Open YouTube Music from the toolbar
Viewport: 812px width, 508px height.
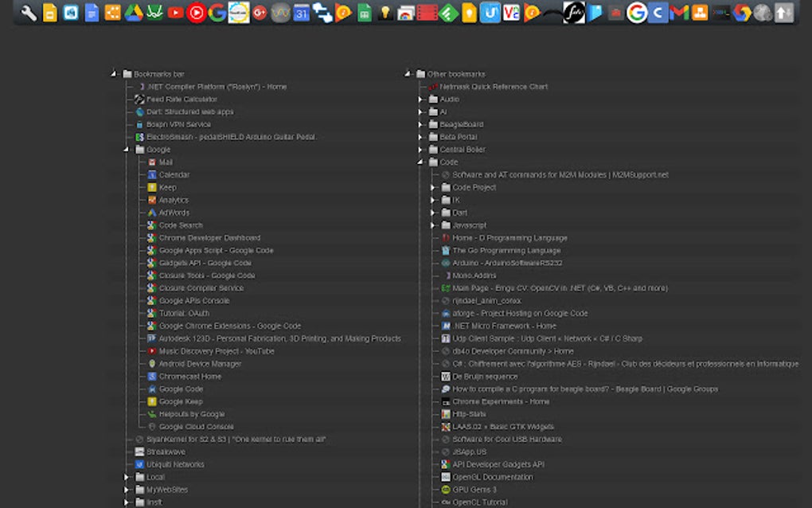pos(195,13)
